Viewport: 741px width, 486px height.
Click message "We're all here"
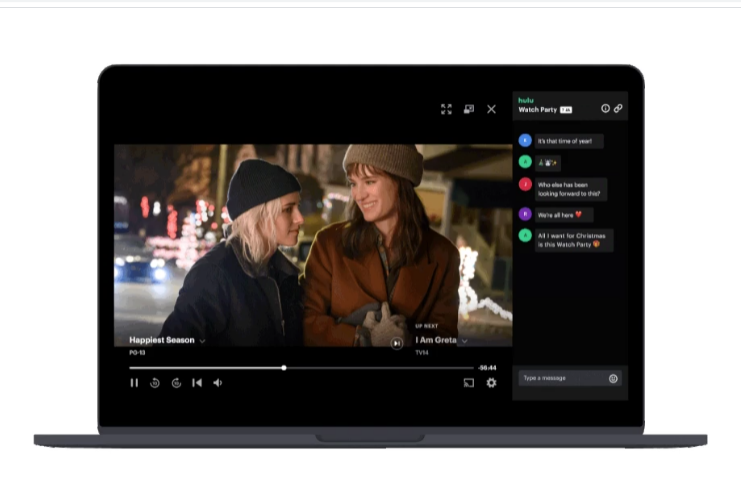(564, 215)
